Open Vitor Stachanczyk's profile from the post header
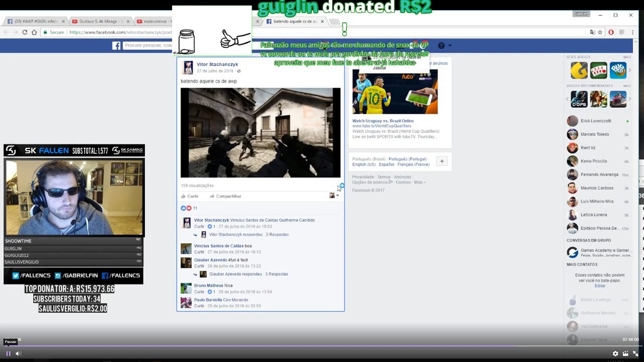644x362 pixels. click(x=217, y=64)
